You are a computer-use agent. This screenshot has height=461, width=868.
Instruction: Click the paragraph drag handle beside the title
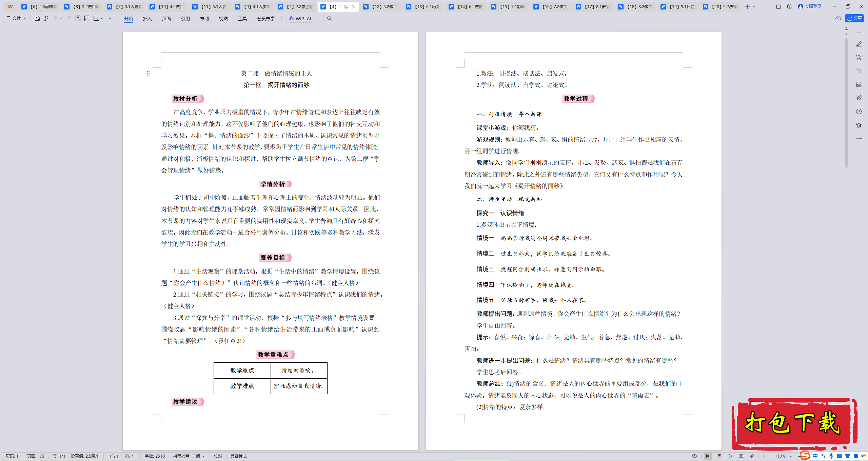148,73
